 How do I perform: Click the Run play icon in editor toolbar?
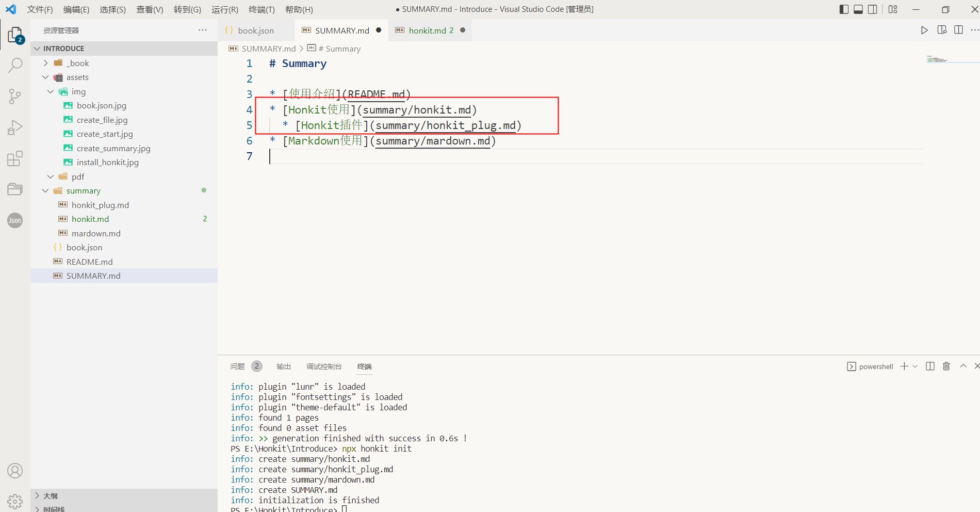[x=924, y=30]
